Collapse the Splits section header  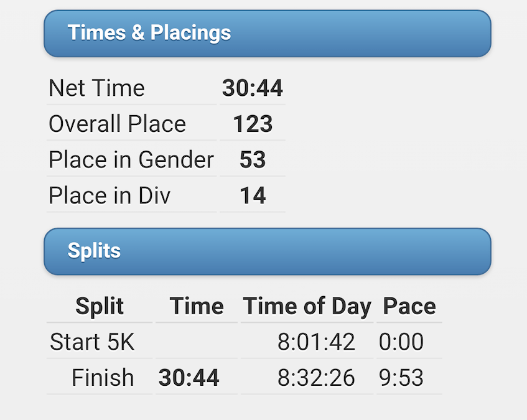[x=267, y=251]
